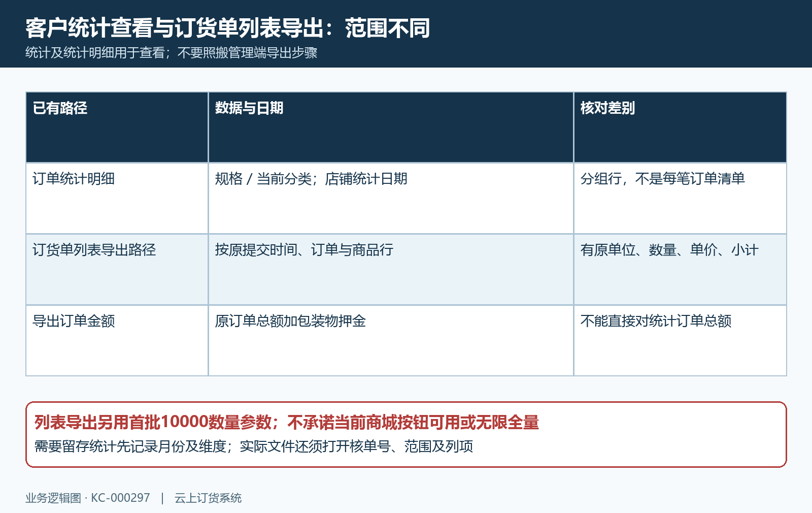Click cell 规格 / 当前分类；店铺统计日期

point(391,198)
